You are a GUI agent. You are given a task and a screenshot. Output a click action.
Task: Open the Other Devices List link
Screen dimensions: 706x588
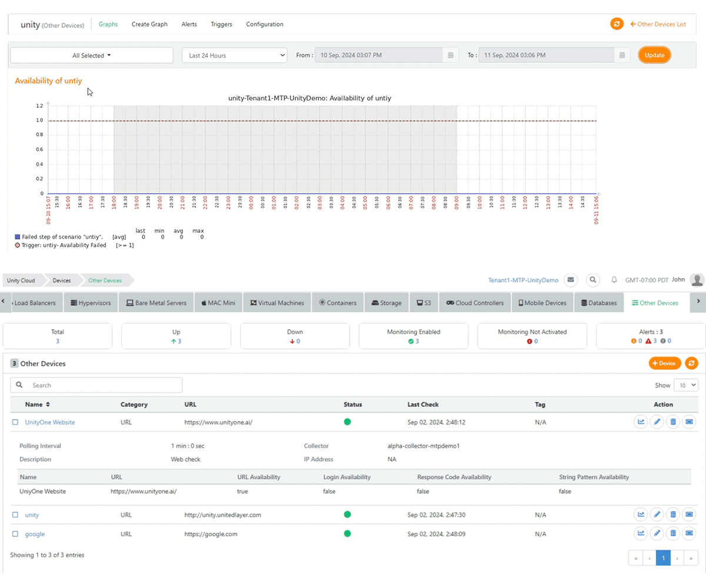[658, 24]
